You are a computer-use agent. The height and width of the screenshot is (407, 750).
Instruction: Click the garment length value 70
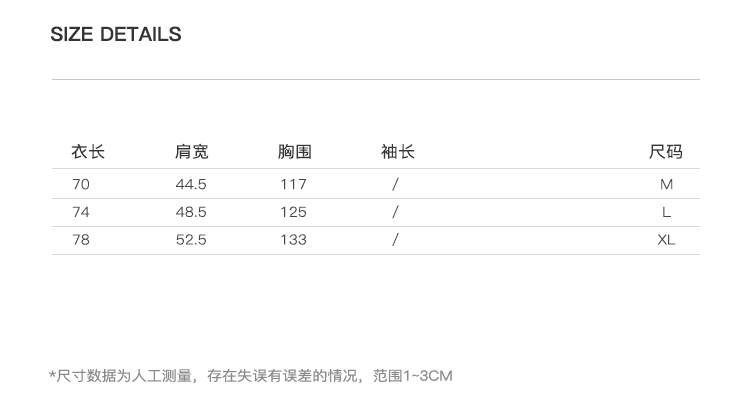81,184
